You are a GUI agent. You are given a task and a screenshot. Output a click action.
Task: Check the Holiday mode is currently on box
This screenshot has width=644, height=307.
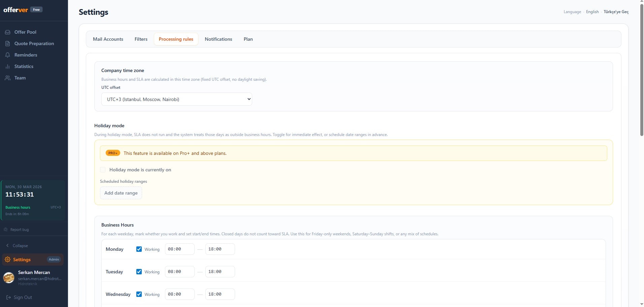[103, 170]
